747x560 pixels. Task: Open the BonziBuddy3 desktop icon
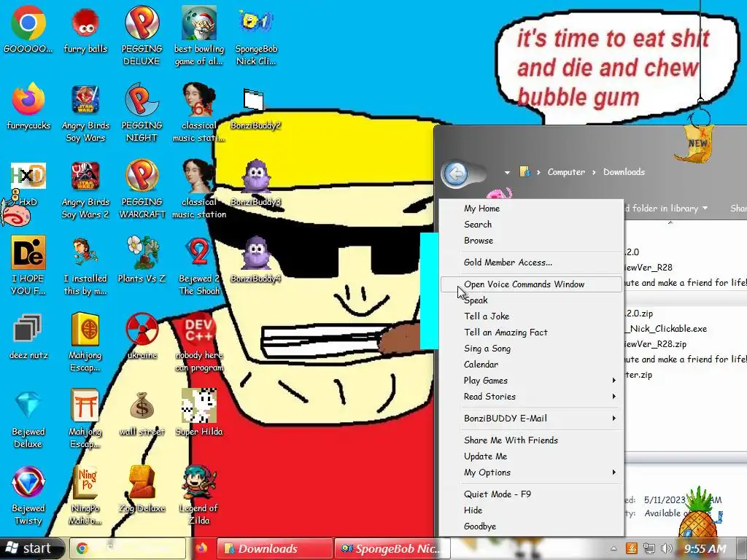pos(255,183)
